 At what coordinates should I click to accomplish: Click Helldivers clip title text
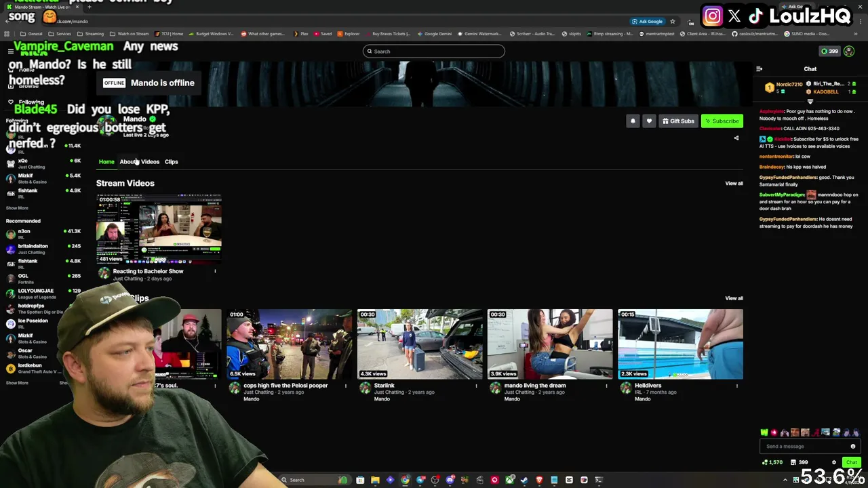pos(648,386)
